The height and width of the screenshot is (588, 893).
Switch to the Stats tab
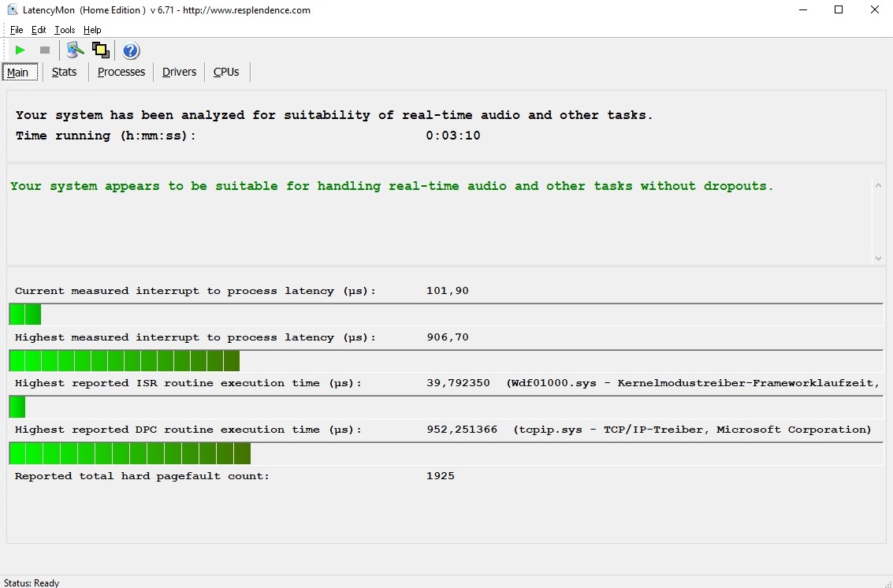[x=65, y=72]
